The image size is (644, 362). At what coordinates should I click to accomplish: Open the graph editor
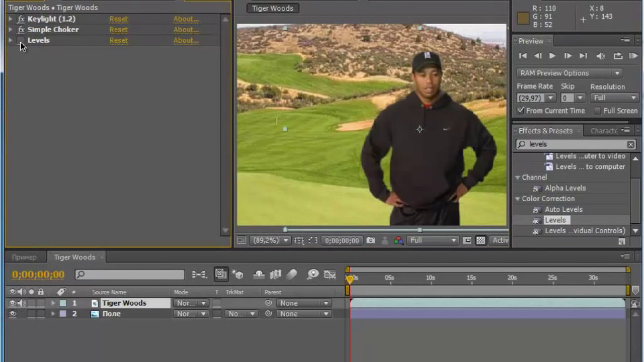pos(330,274)
